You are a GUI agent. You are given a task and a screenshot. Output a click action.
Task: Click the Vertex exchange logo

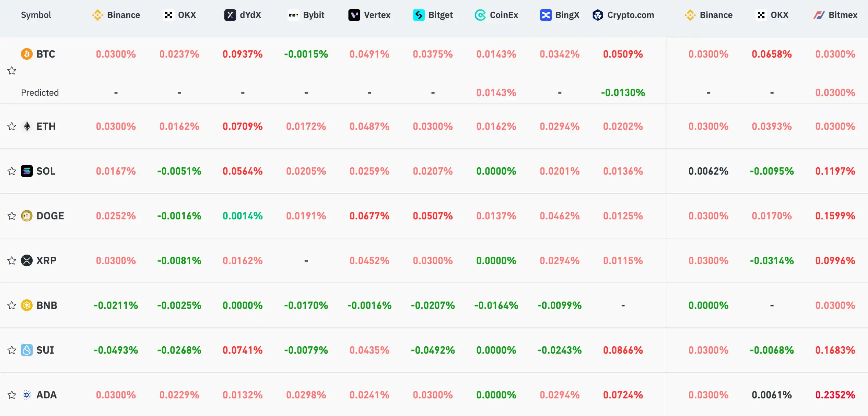coord(354,15)
